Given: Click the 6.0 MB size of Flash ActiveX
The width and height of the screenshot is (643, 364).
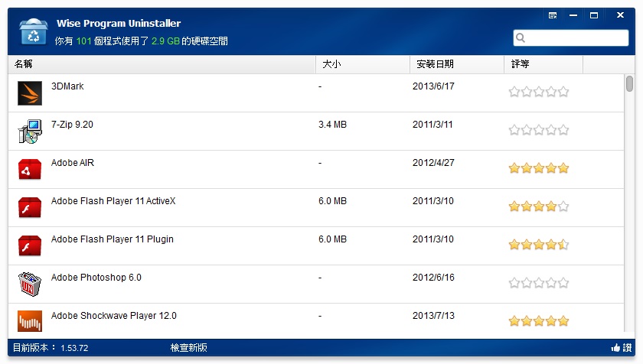Looking at the screenshot, I should (x=332, y=200).
